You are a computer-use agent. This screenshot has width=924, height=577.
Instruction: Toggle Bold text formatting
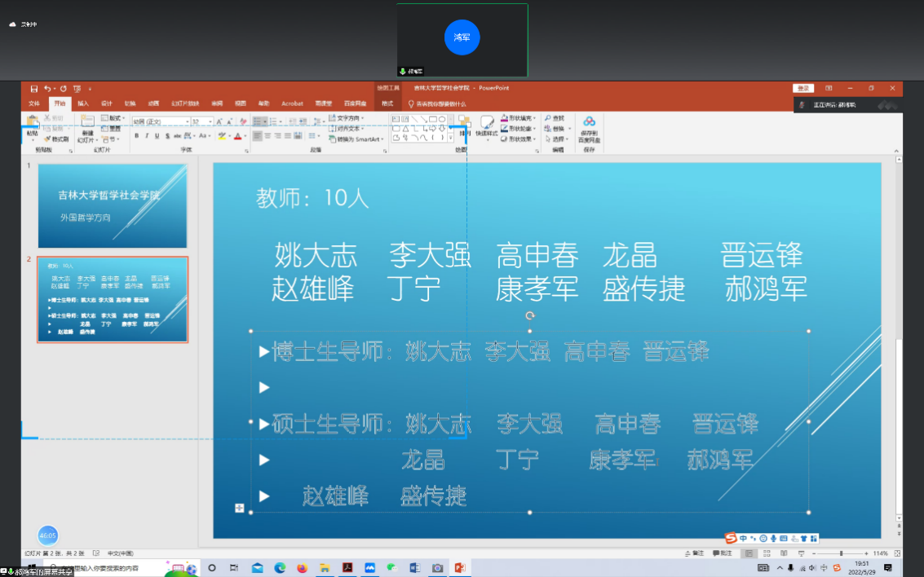tap(136, 136)
